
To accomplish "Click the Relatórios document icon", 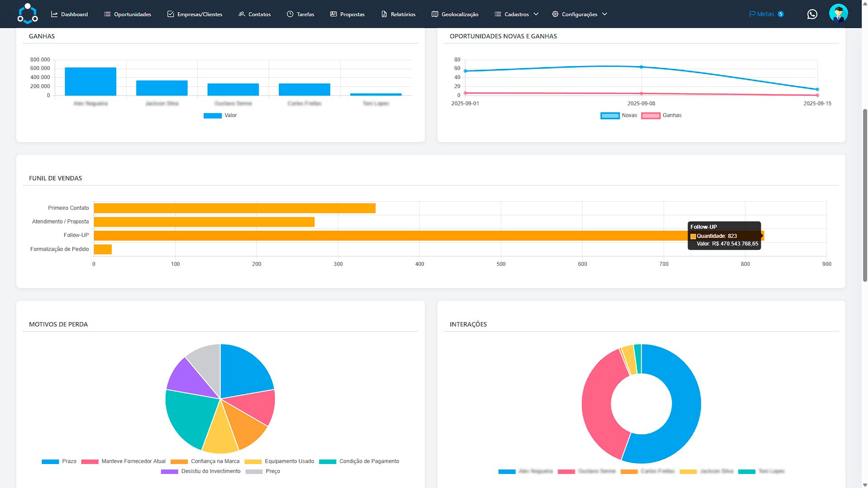I will pyautogui.click(x=384, y=14).
